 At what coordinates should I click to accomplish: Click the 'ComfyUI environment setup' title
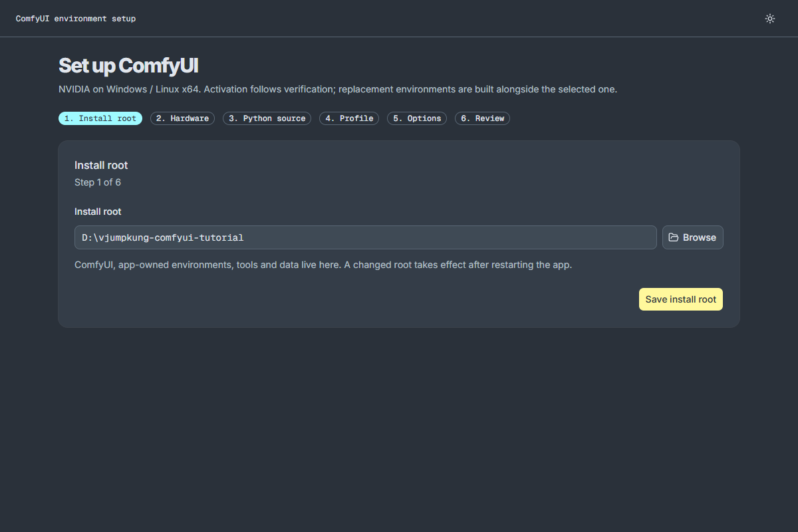click(x=76, y=19)
